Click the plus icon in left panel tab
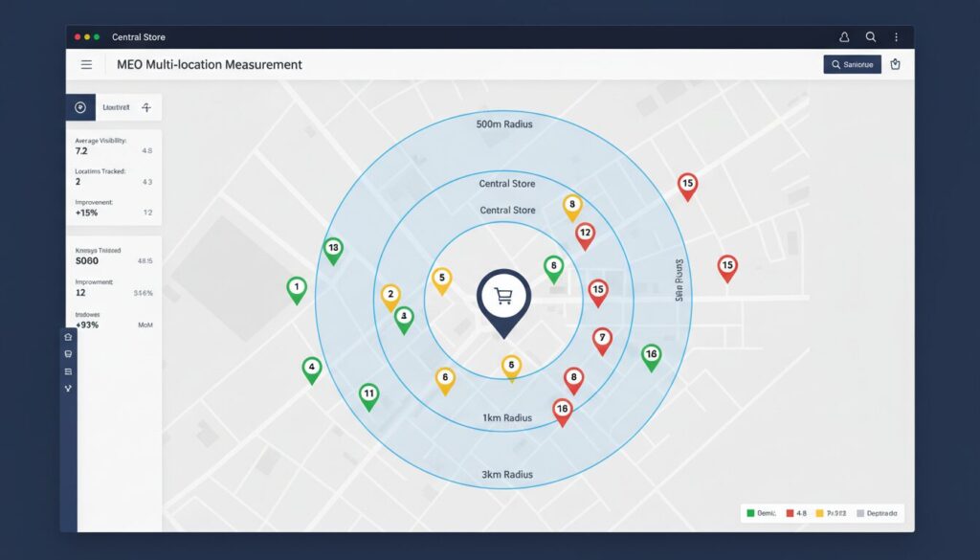 [x=145, y=108]
